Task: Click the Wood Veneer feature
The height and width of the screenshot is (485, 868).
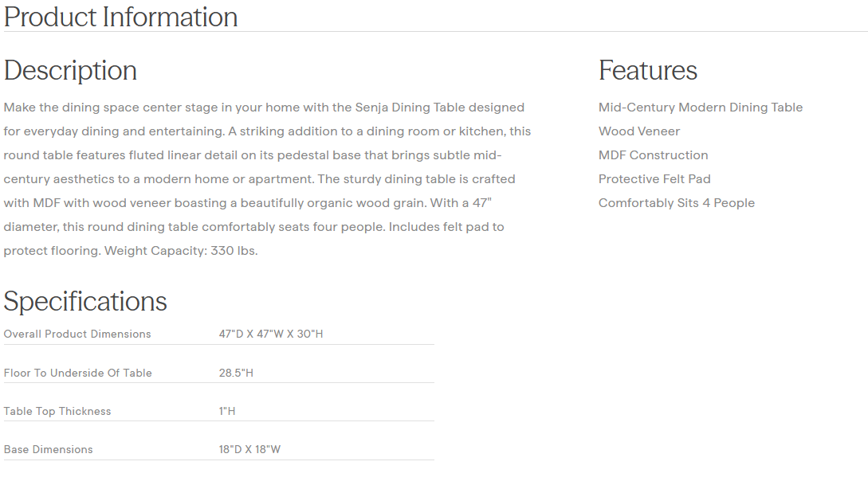Action: tap(638, 131)
